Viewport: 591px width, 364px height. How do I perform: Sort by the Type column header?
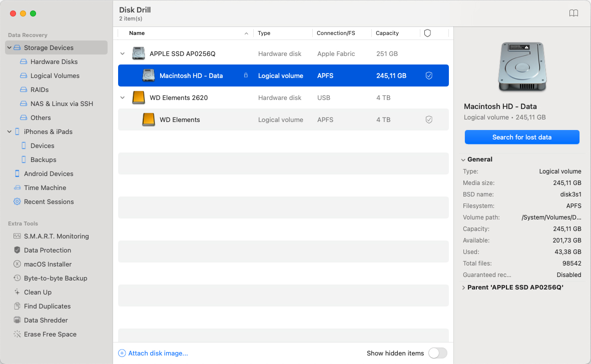pos(264,33)
